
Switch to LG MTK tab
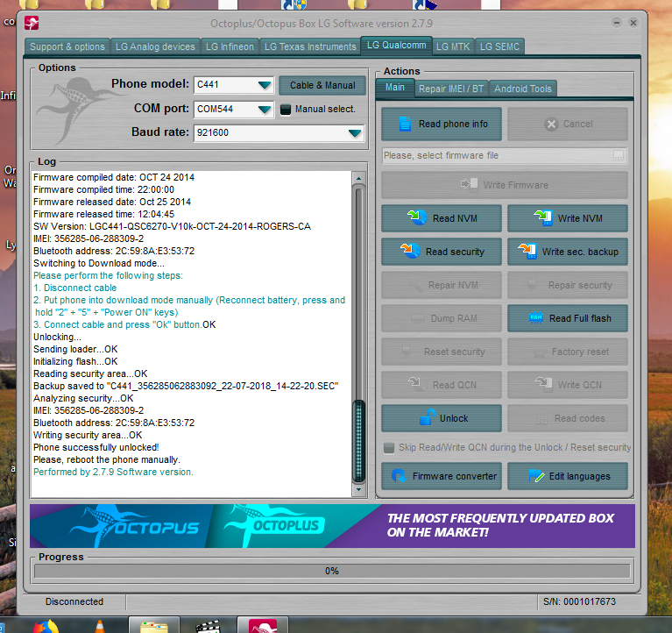[x=453, y=46]
